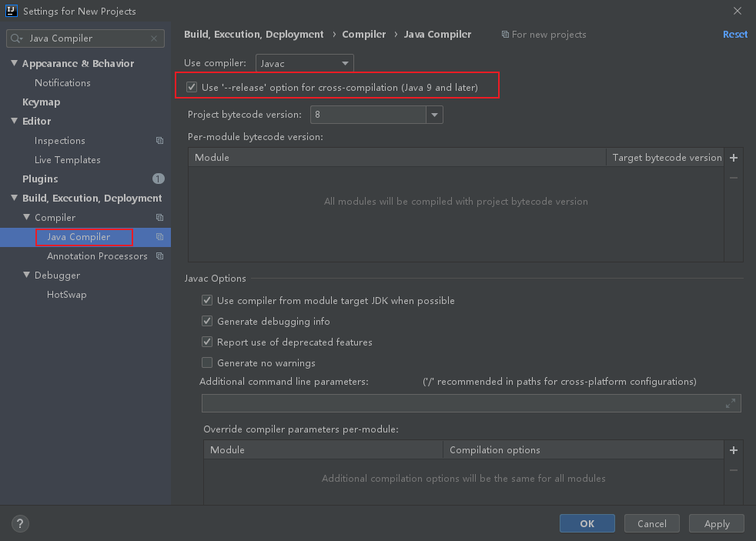Open Inspections settings page
Viewport: 756px width, 541px height.
60,141
